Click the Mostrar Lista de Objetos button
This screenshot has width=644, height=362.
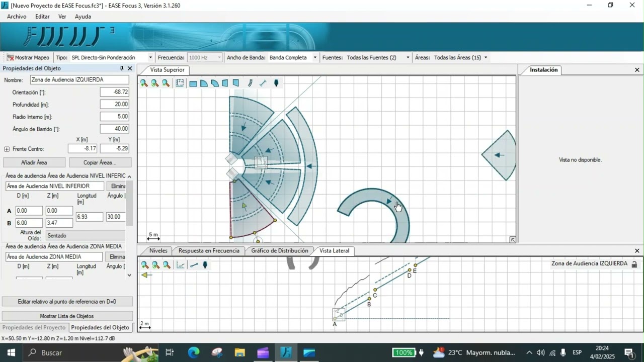(x=67, y=316)
